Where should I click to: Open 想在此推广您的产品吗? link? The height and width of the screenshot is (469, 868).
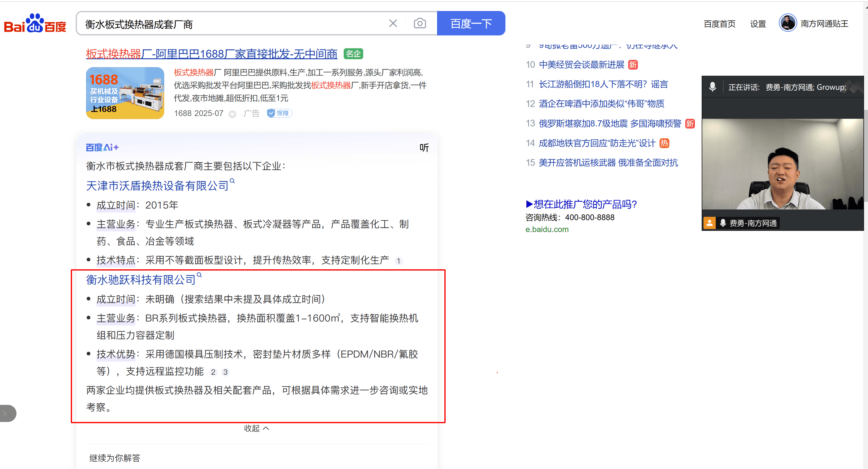tap(581, 204)
